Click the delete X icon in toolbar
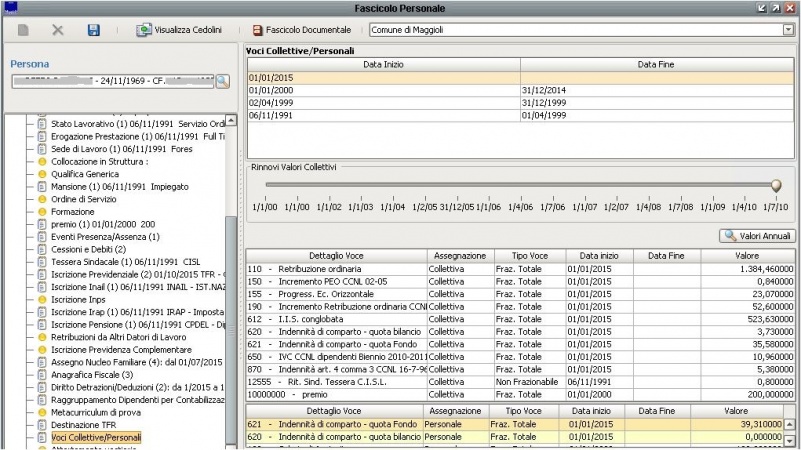Viewport: 801px width, 450px height. pos(58,30)
